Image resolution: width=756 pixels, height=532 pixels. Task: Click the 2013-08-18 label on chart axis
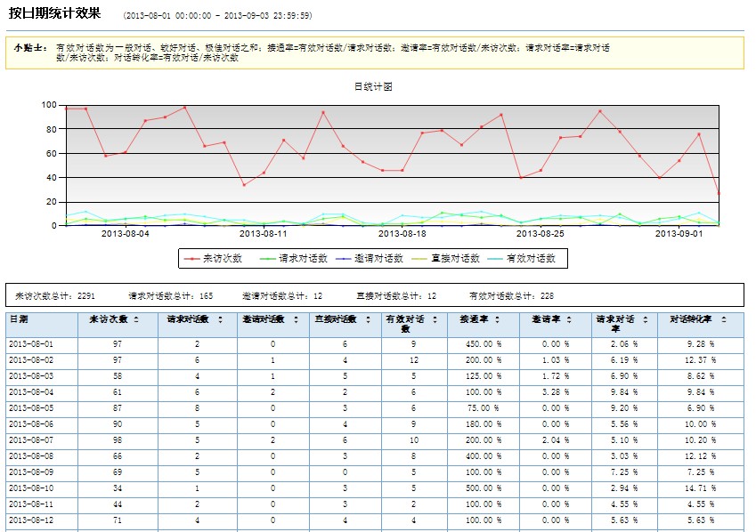tap(403, 234)
